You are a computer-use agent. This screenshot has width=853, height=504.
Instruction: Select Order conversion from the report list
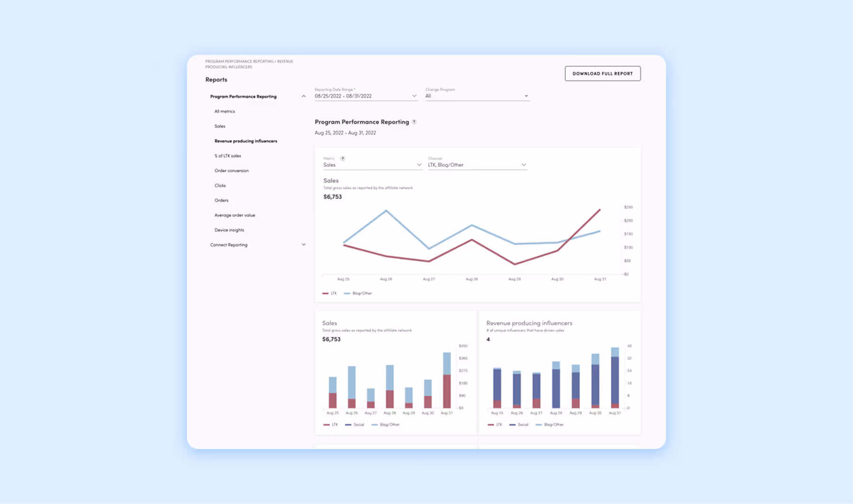coord(232,171)
